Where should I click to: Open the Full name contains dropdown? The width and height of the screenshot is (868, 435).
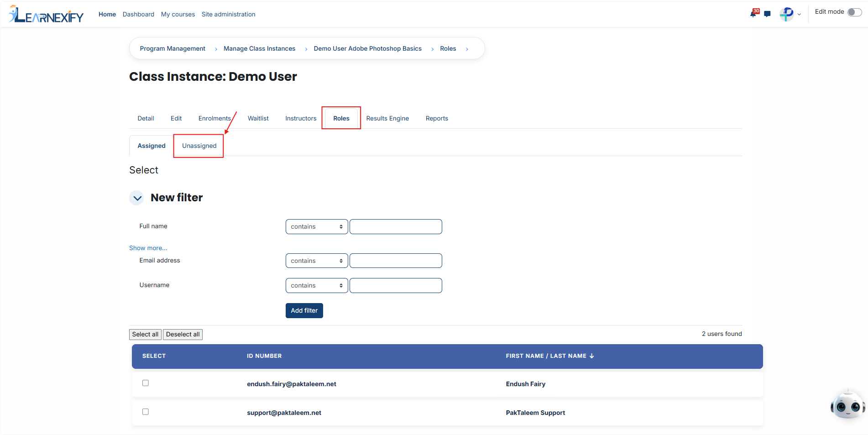[x=317, y=227]
